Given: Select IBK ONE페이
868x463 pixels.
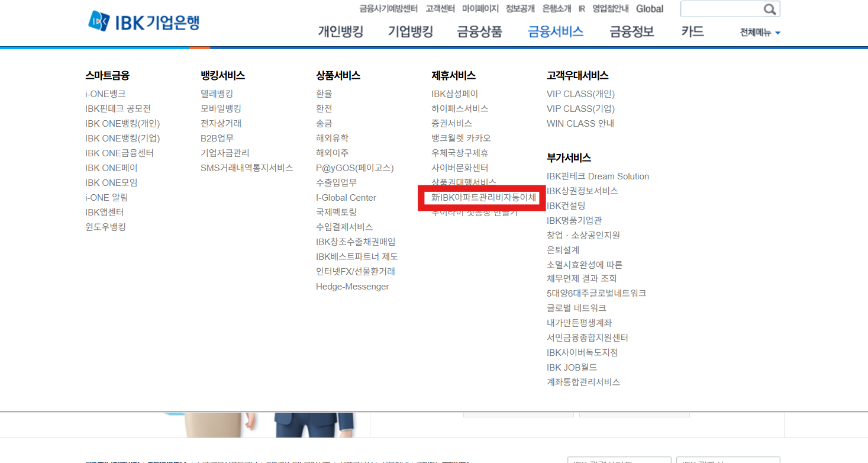Looking at the screenshot, I should 111,168.
